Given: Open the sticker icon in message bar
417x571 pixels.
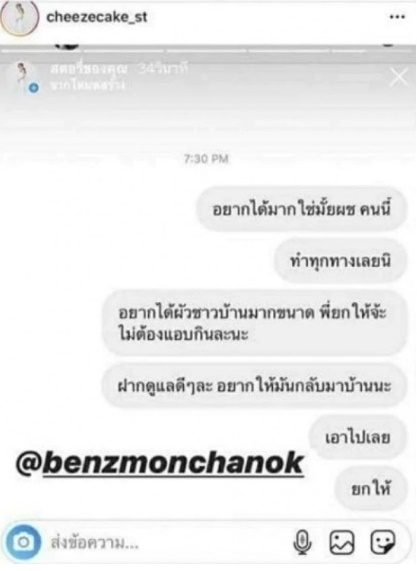Looking at the screenshot, I should click(x=383, y=542).
